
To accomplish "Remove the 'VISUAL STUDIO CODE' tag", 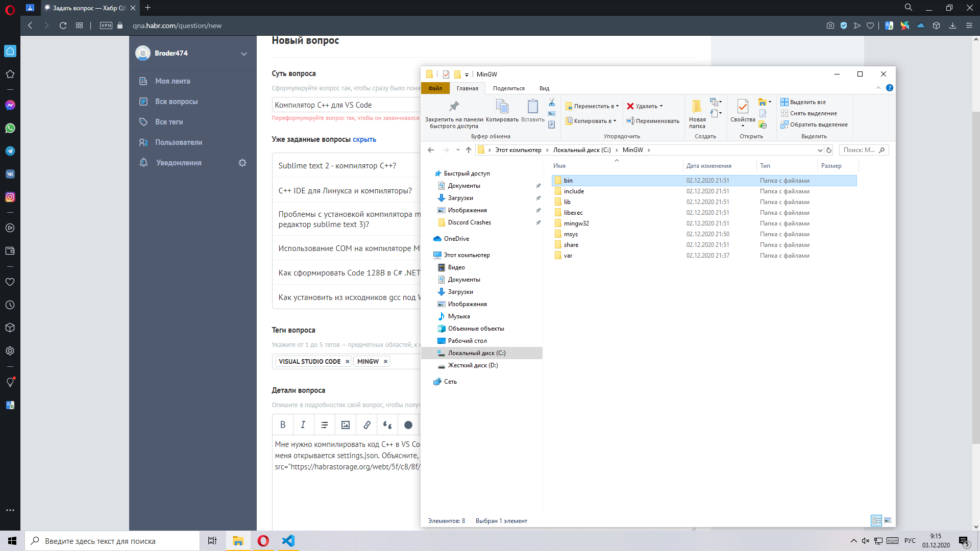I will 348,362.
